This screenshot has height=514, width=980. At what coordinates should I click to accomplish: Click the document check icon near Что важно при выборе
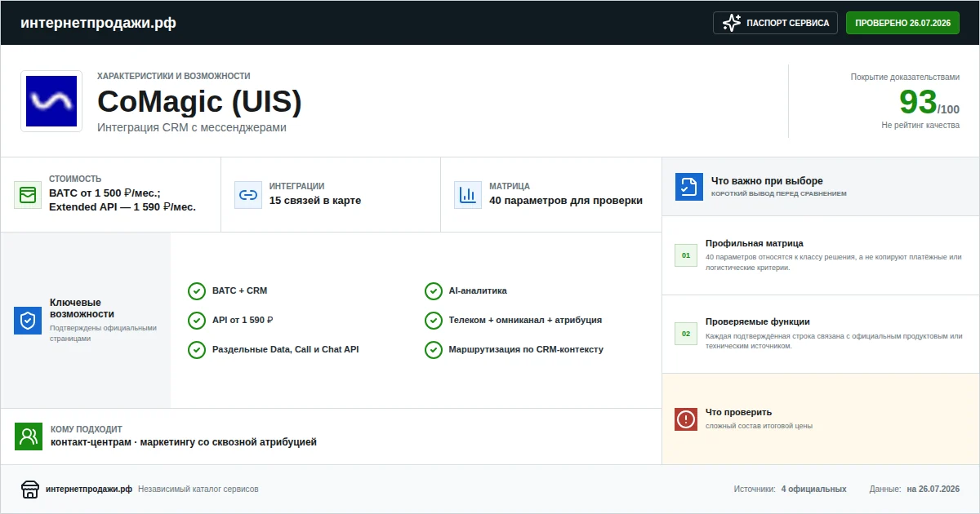[x=689, y=187]
